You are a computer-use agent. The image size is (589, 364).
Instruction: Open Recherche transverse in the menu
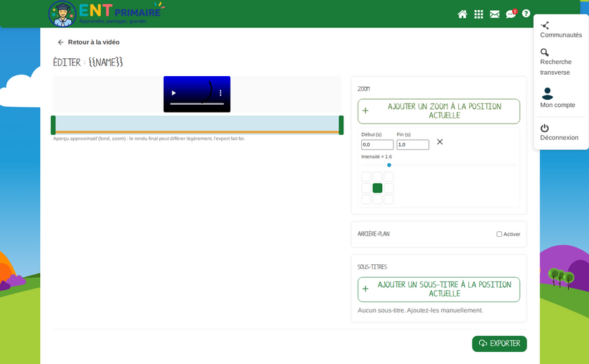pyautogui.click(x=555, y=62)
